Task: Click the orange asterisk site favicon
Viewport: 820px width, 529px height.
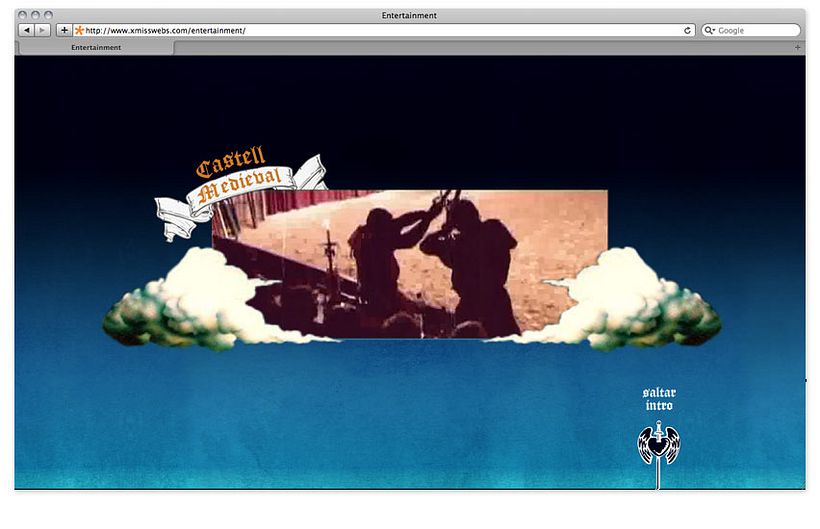Action: point(79,30)
